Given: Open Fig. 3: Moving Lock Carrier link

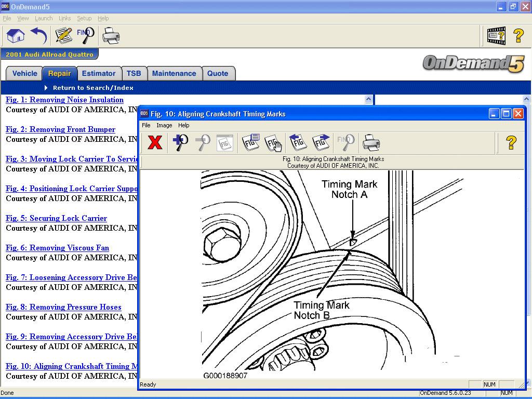Looking at the screenshot, I should tap(72, 159).
